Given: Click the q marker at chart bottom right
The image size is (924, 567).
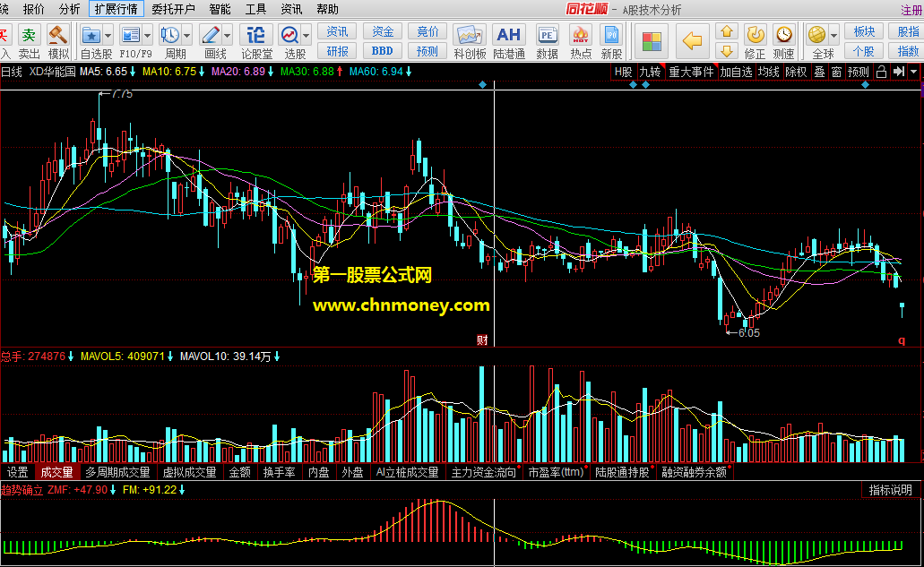Looking at the screenshot, I should tap(901, 341).
